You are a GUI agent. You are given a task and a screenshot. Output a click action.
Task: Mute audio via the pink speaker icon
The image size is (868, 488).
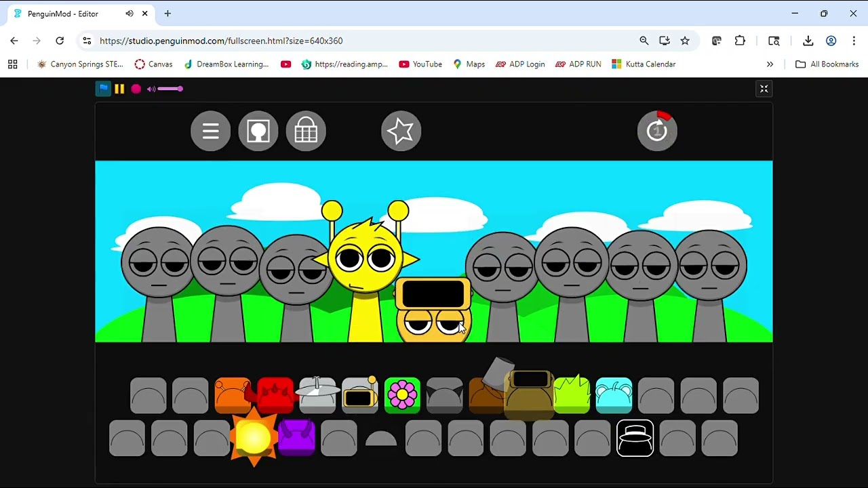(x=151, y=89)
